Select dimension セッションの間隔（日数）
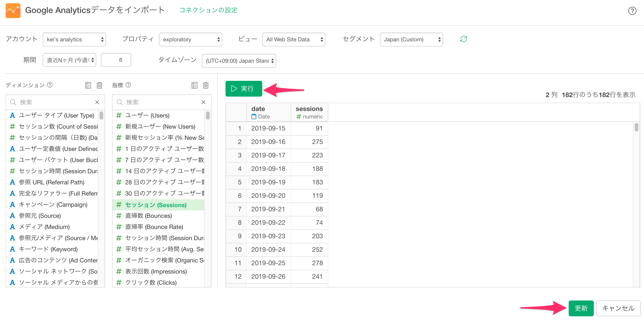 click(x=53, y=138)
